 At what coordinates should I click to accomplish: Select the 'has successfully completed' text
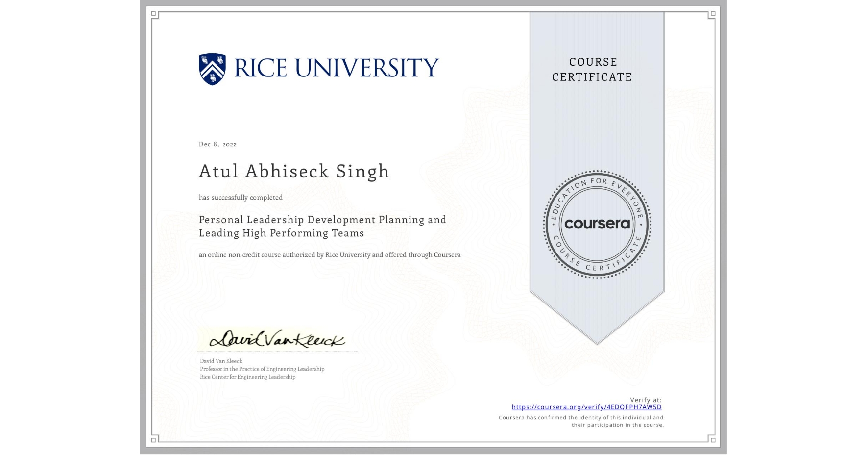[x=241, y=197]
